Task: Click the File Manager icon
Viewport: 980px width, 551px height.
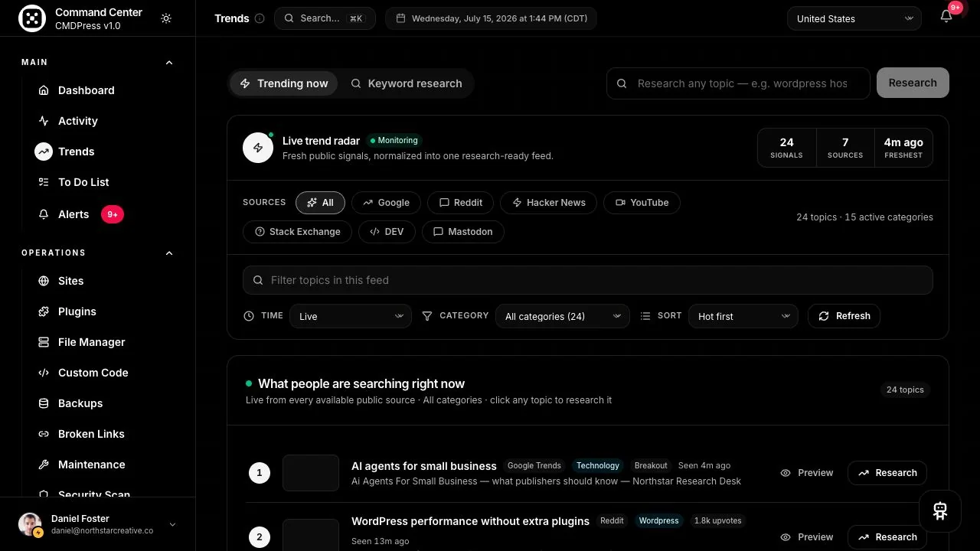Action: [x=44, y=342]
